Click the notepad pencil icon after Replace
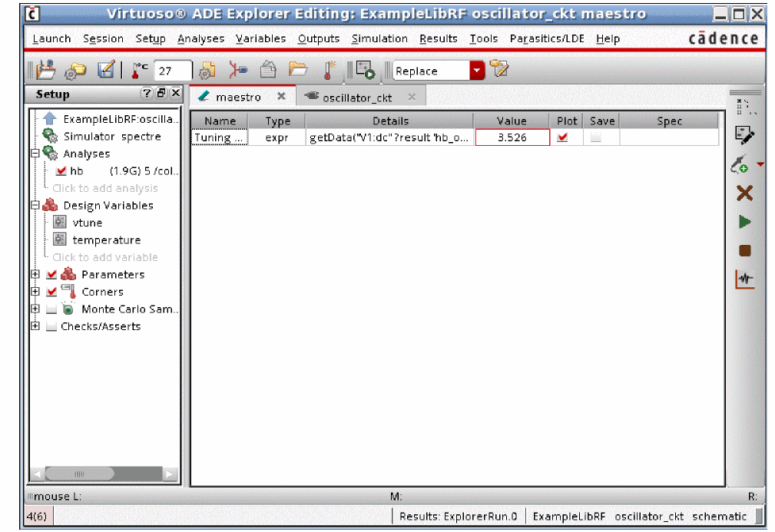The height and width of the screenshot is (532, 775). click(x=498, y=68)
